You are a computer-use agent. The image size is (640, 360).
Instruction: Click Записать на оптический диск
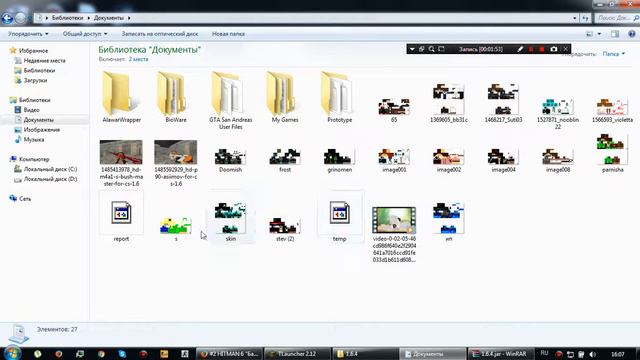(160, 34)
